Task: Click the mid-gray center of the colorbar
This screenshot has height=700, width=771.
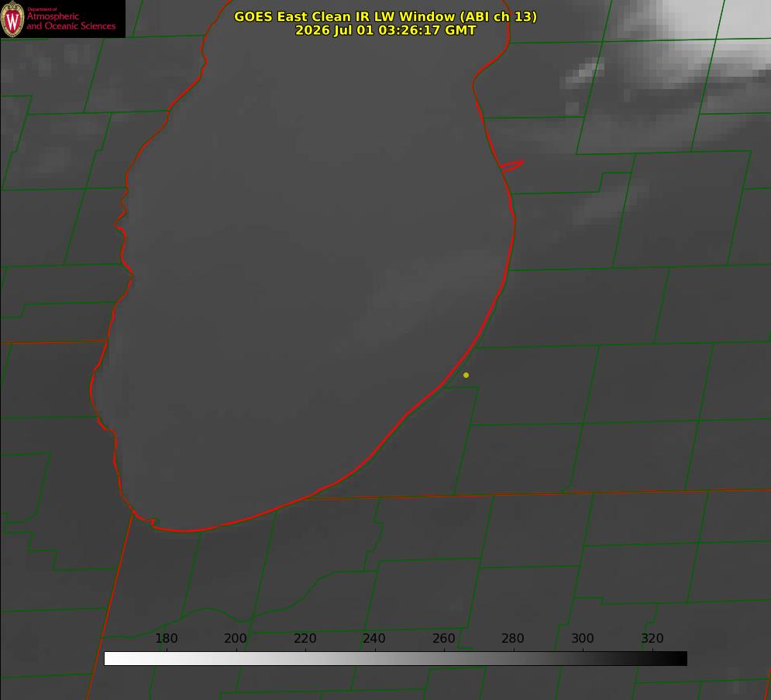Action: pos(395,659)
